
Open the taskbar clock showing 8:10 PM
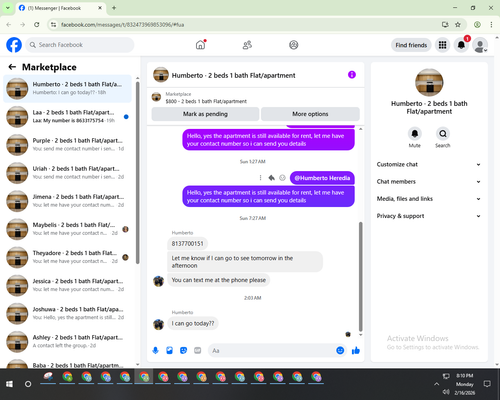(465, 384)
